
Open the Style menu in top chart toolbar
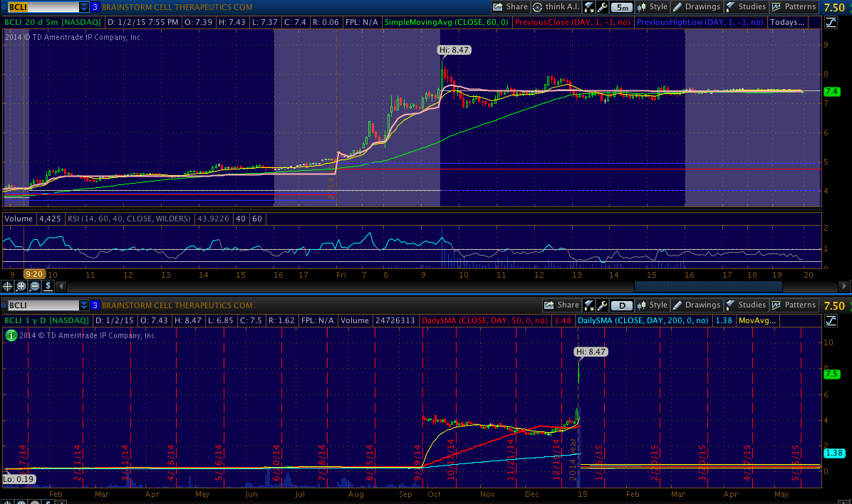(653, 6)
